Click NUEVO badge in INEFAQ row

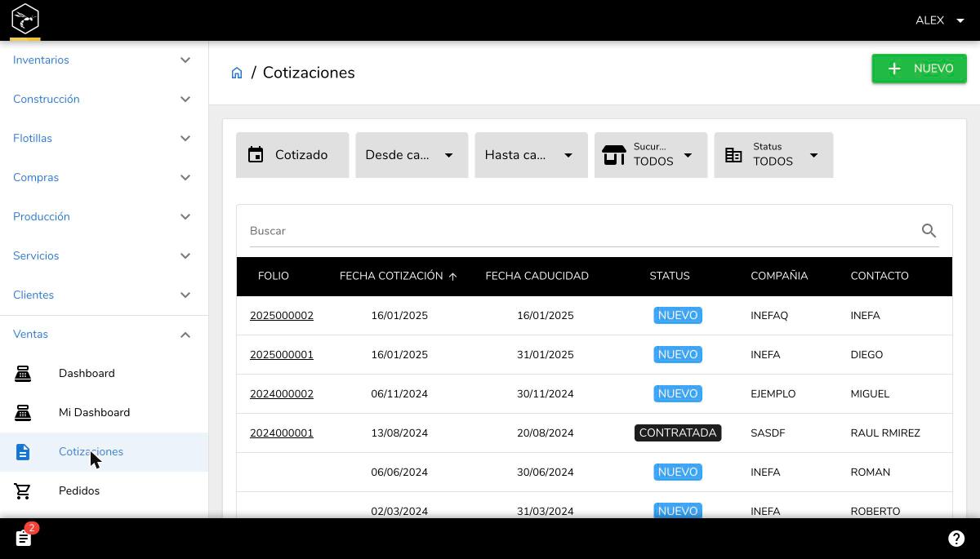coord(678,316)
